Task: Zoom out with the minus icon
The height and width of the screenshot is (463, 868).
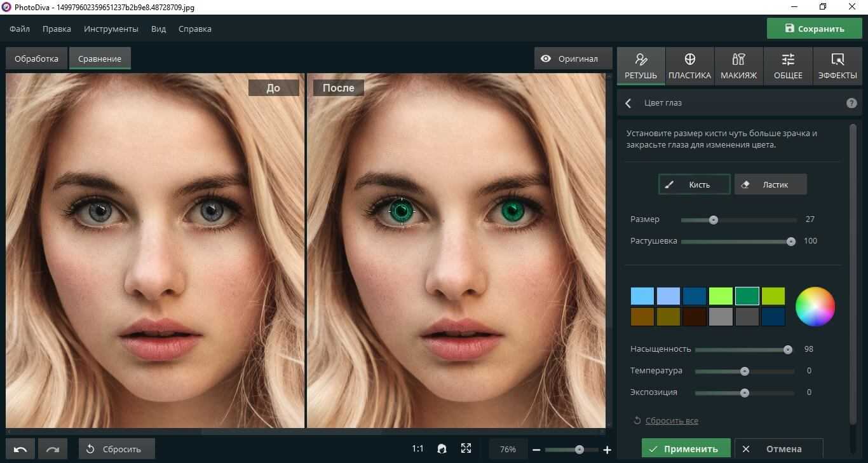Action: (536, 450)
